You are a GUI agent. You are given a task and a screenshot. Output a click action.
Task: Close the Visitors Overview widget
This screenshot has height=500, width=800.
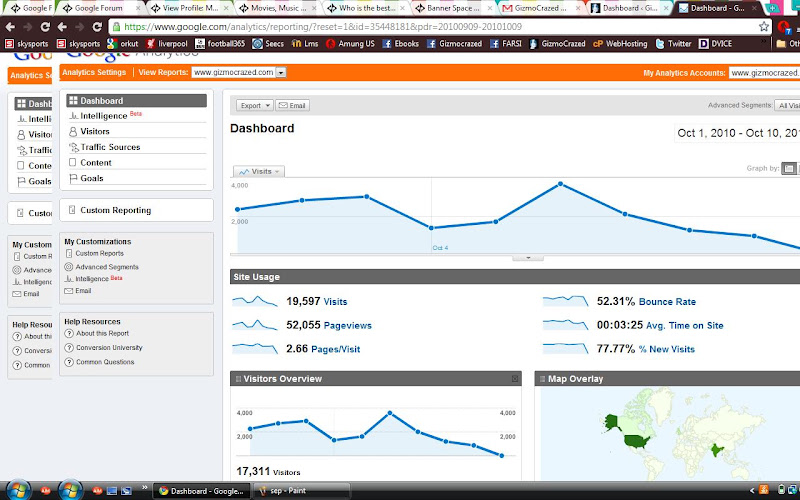[515, 379]
